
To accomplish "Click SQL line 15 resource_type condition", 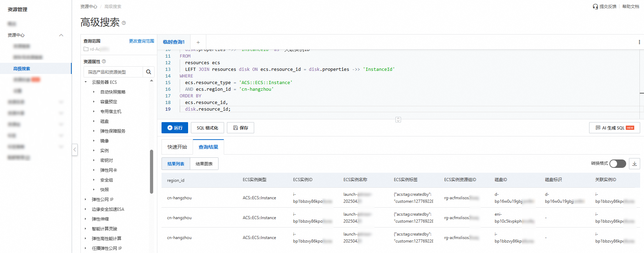I will [239, 83].
